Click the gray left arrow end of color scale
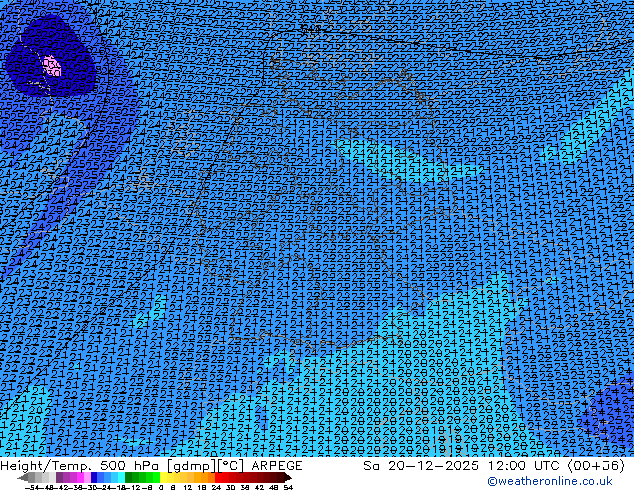 coord(22,477)
